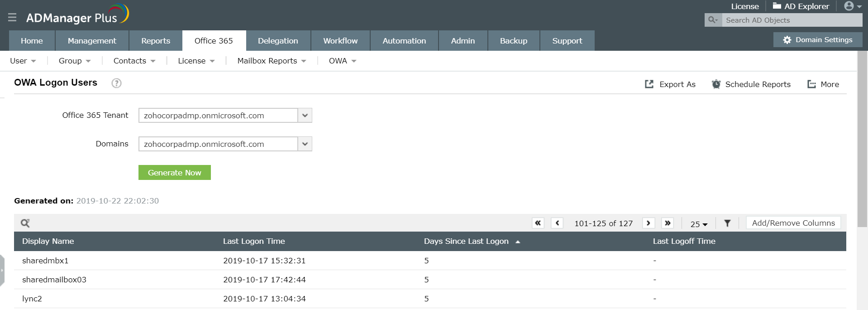The image size is (868, 310).
Task: Change rows per page 25 dropdown
Action: click(x=699, y=224)
